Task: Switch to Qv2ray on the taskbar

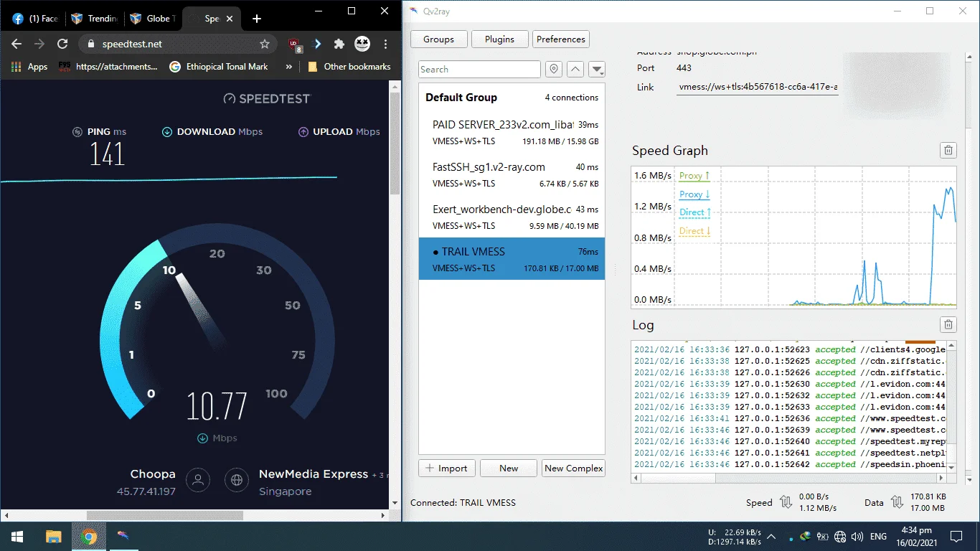Action: [124, 536]
